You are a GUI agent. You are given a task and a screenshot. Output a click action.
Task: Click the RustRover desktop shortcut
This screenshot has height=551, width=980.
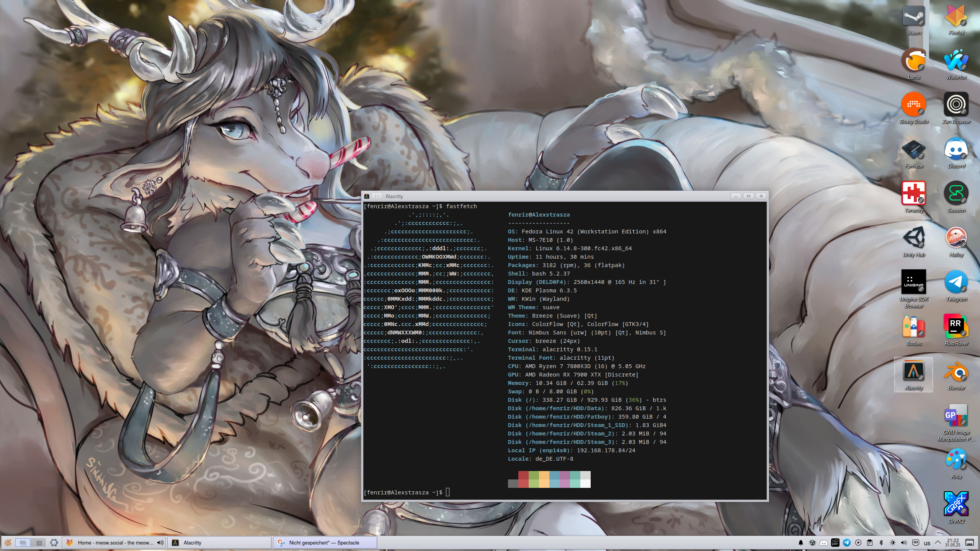click(x=956, y=331)
